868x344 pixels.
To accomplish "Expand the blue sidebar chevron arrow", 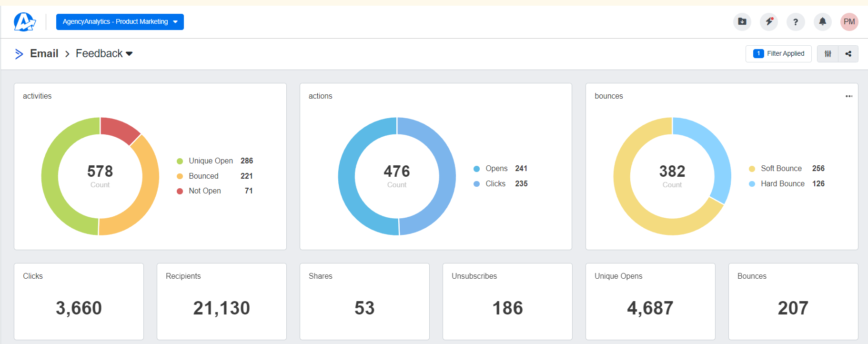I will 19,54.
